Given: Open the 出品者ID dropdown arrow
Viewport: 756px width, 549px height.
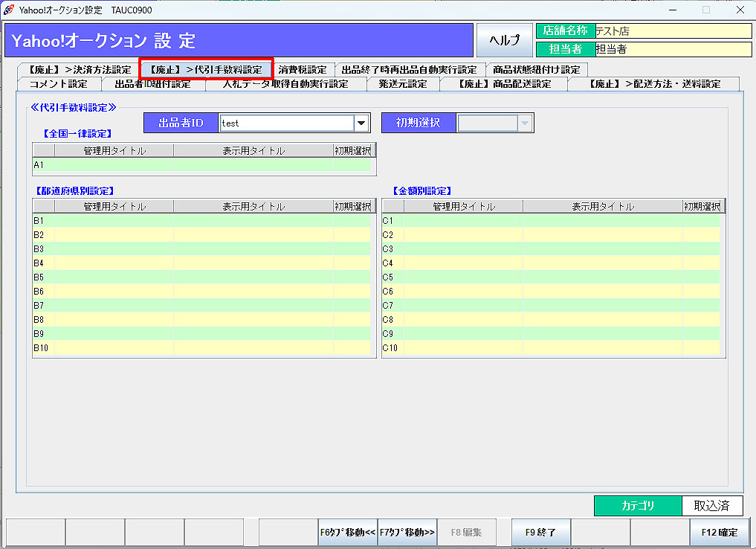Looking at the screenshot, I should pos(361,123).
